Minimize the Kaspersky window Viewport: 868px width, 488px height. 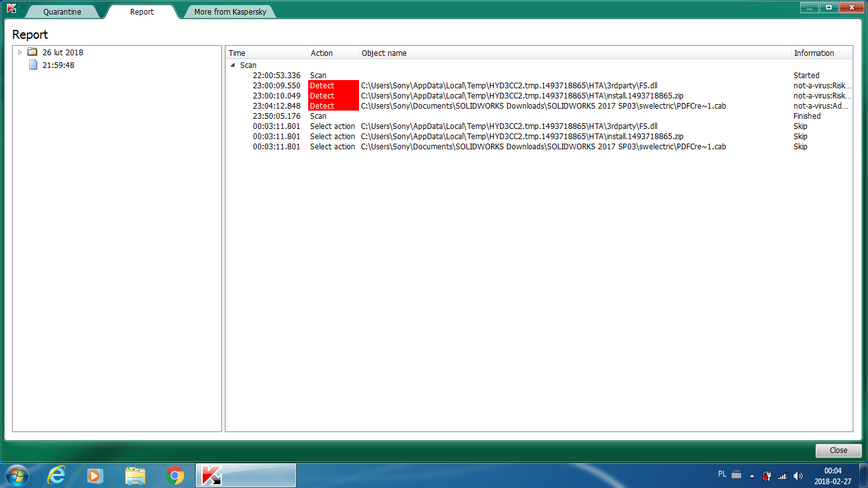pyautogui.click(x=809, y=7)
